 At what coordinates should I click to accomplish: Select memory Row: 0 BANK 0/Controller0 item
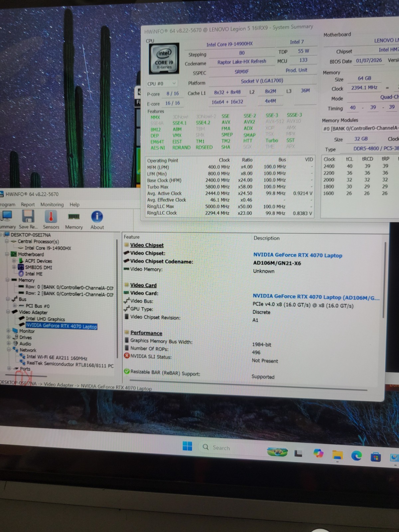tap(69, 287)
